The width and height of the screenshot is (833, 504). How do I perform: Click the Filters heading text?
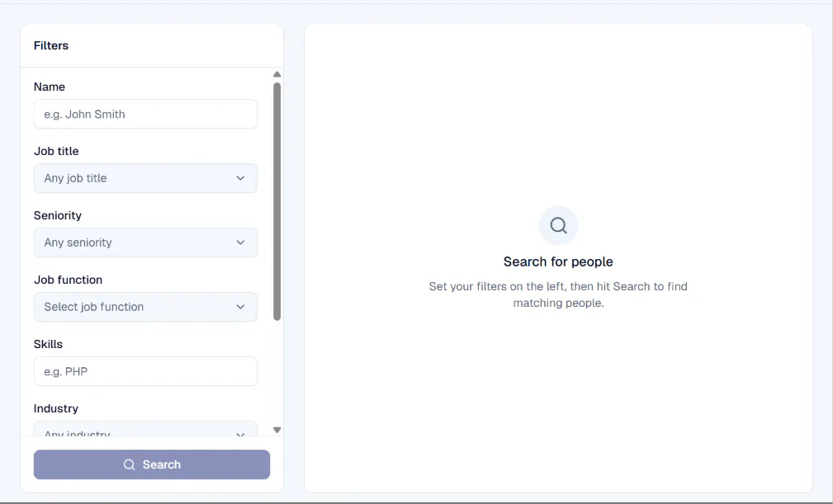click(51, 45)
